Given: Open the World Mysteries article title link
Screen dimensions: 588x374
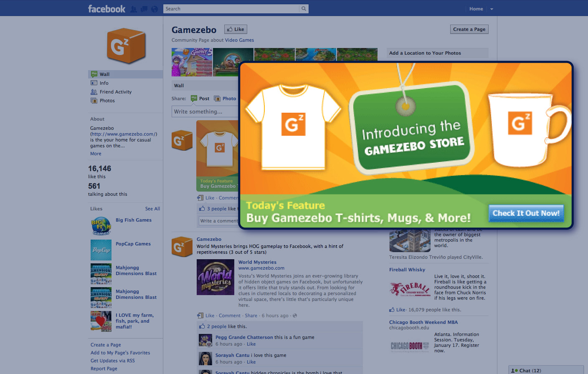Looking at the screenshot, I should point(257,262).
